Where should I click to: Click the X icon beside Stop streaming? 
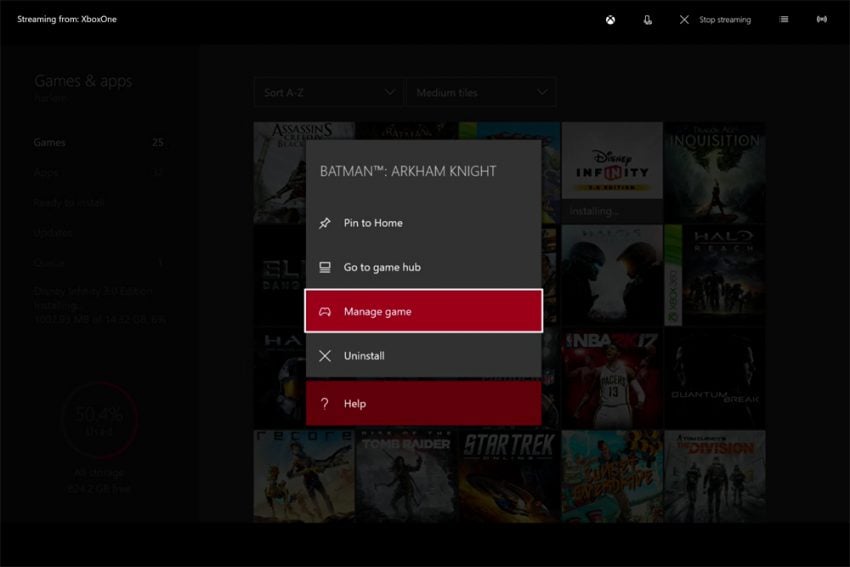coord(684,20)
